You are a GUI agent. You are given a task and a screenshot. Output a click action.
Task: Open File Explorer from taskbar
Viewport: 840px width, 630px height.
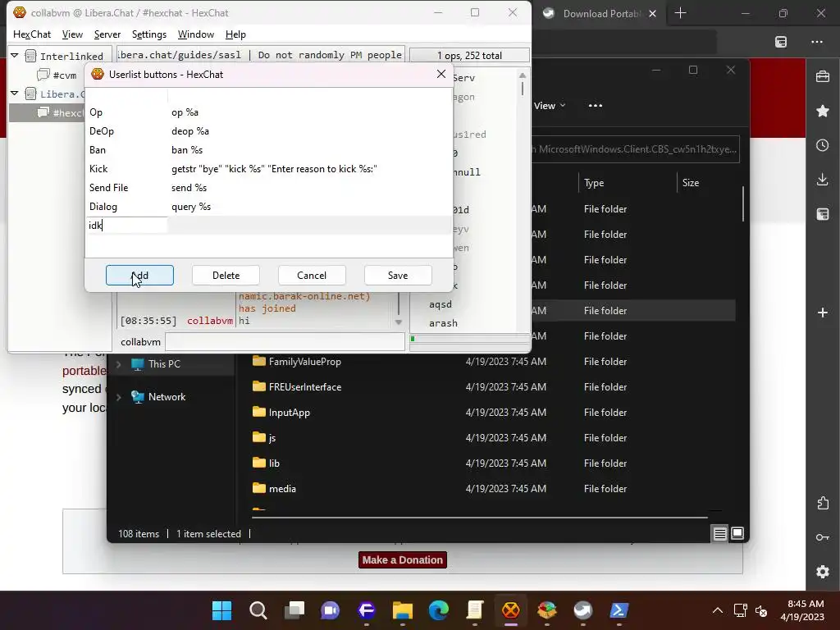click(x=402, y=610)
